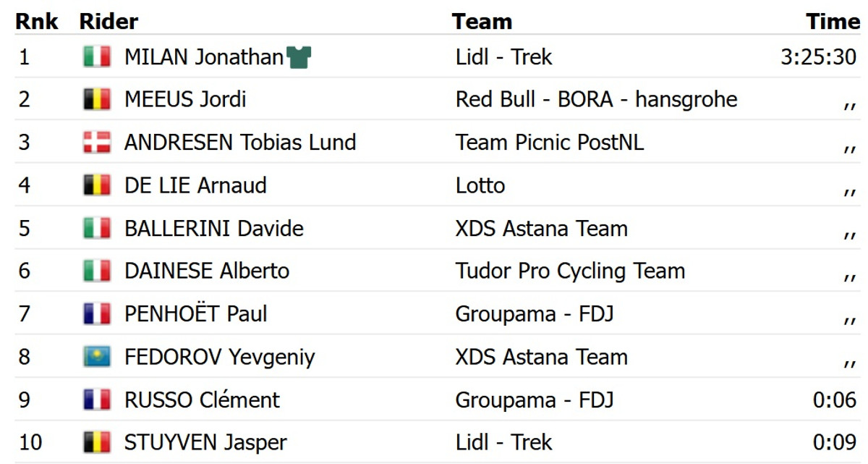Open the DE LIE Arnaud rider link
The image size is (868, 464).
[195, 185]
